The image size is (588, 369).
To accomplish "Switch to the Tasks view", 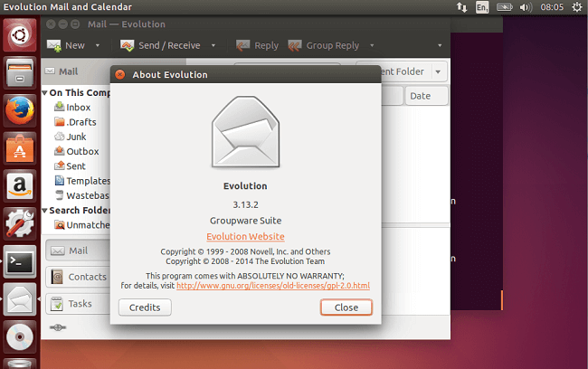I will 78,303.
